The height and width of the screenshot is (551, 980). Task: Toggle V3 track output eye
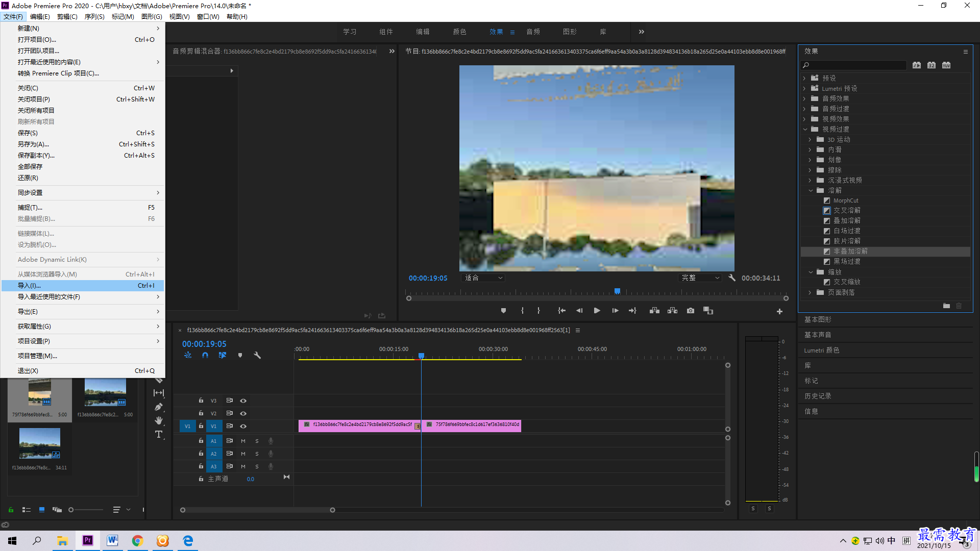point(243,401)
